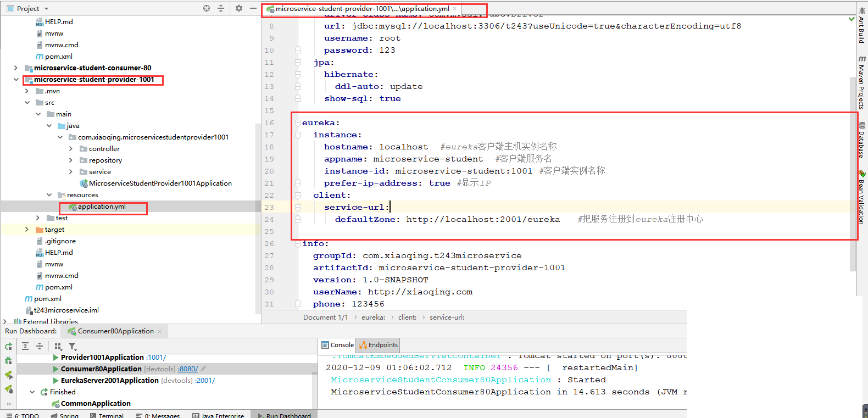Screen dimensions: 868x418
Task: Click the eureka: breadcrumb
Action: tap(373, 317)
